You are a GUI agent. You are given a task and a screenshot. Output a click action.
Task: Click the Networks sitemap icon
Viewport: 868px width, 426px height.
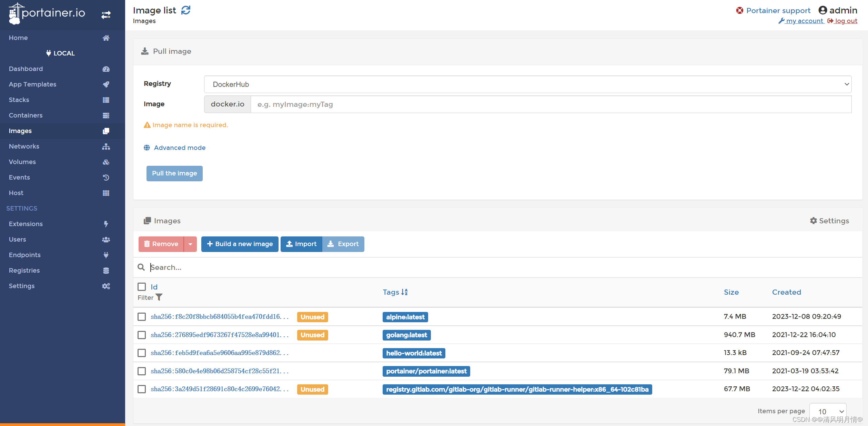click(106, 146)
